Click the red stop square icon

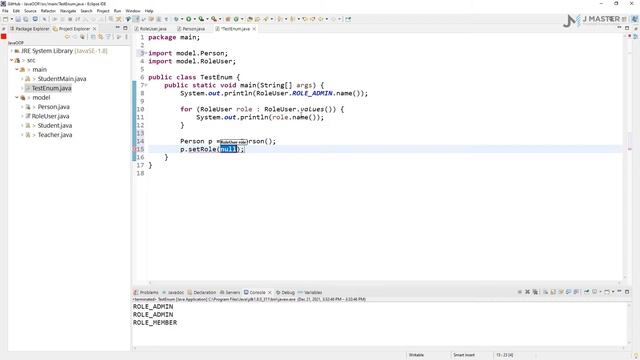coord(4,37)
